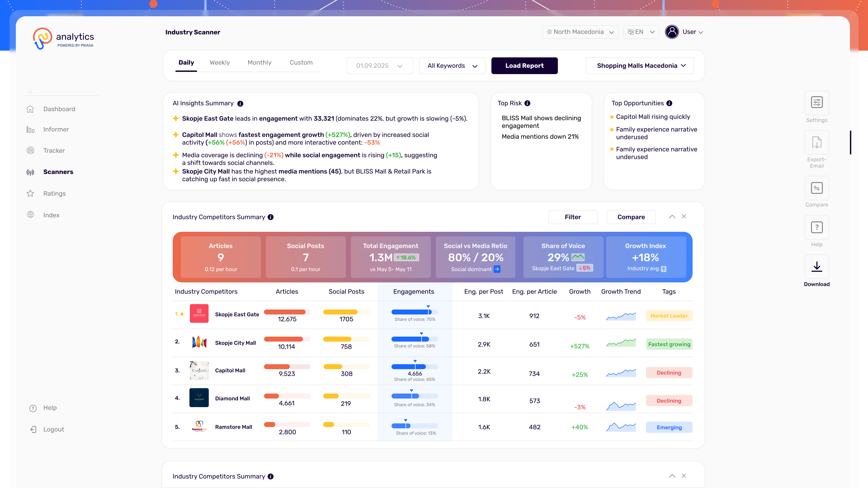Click the first Industry Competitors Summary info icon
Screen dimensions: 868x488
(x=271, y=217)
